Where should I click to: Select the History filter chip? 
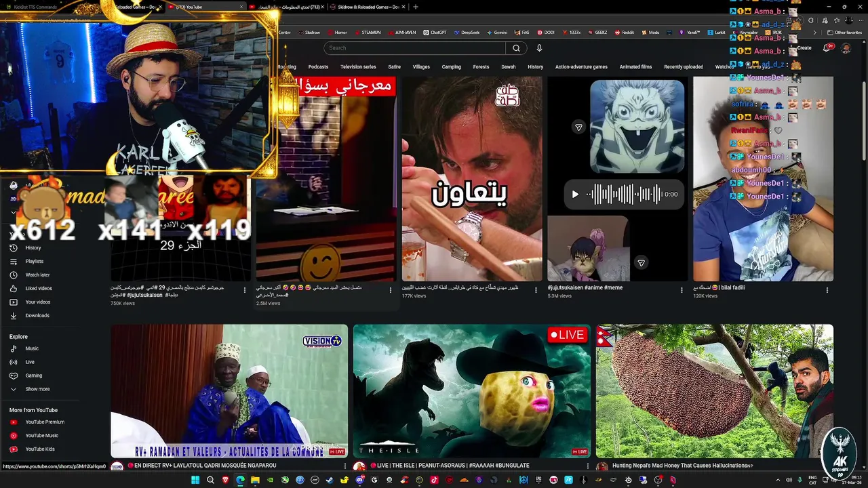[x=536, y=67]
